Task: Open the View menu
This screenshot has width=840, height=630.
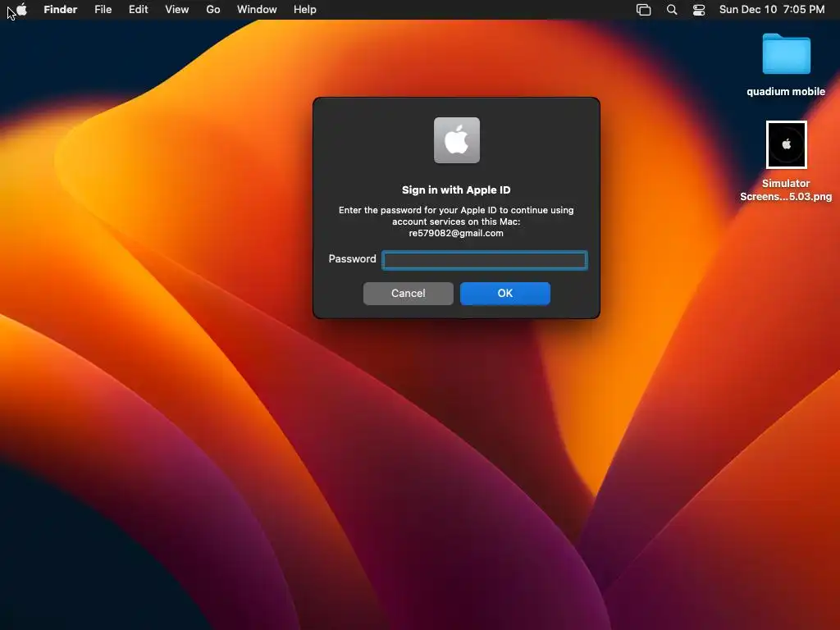Action: 177,10
